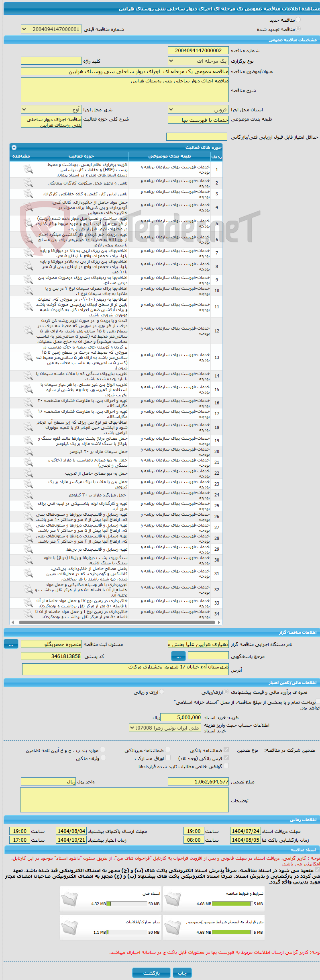Click the کلید واژه input field
The width and height of the screenshot is (320, 980).
51,61
